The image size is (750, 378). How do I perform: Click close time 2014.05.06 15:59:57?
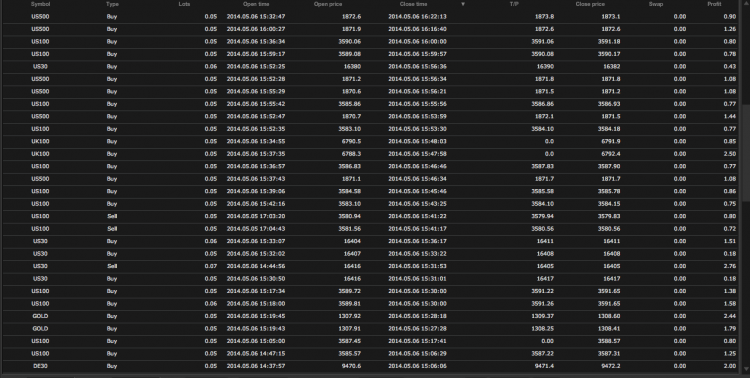click(417, 54)
